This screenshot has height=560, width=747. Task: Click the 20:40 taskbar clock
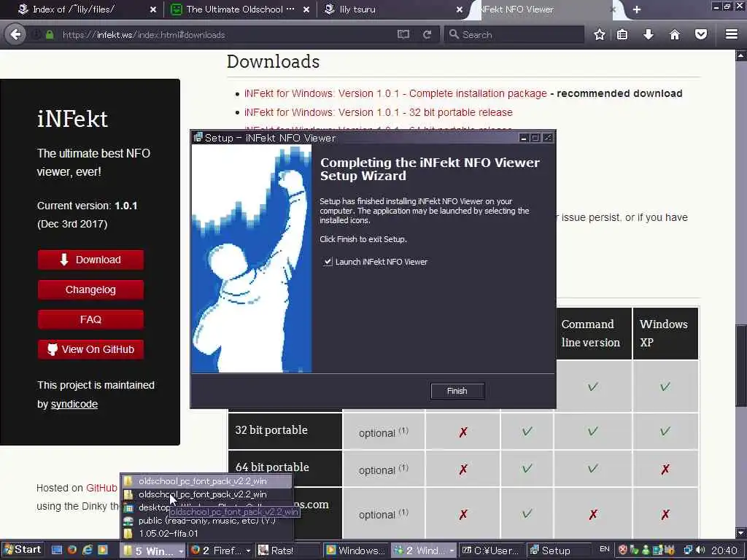724,551
